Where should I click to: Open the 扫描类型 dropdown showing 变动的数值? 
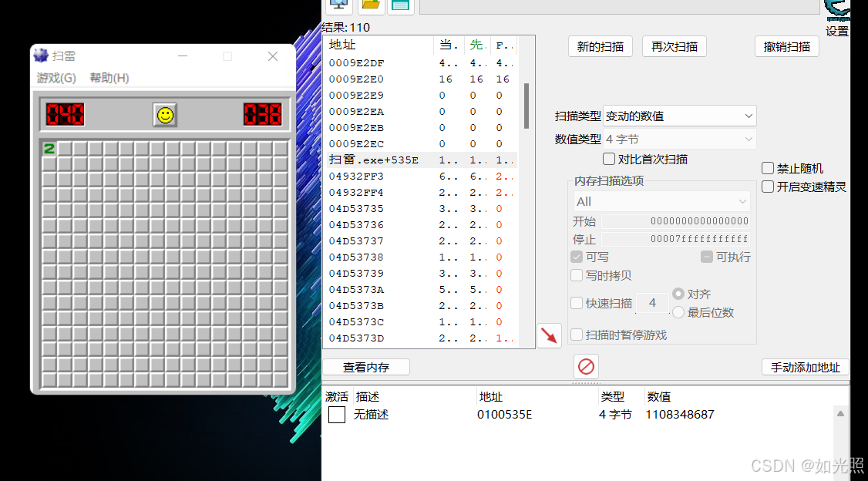[679, 116]
